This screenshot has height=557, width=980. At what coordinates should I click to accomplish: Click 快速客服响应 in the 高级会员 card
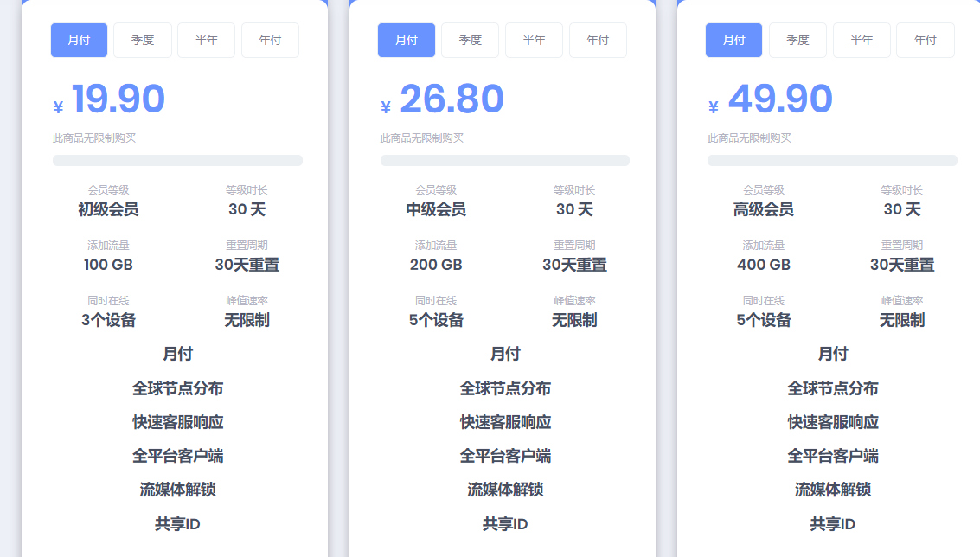pyautogui.click(x=832, y=422)
